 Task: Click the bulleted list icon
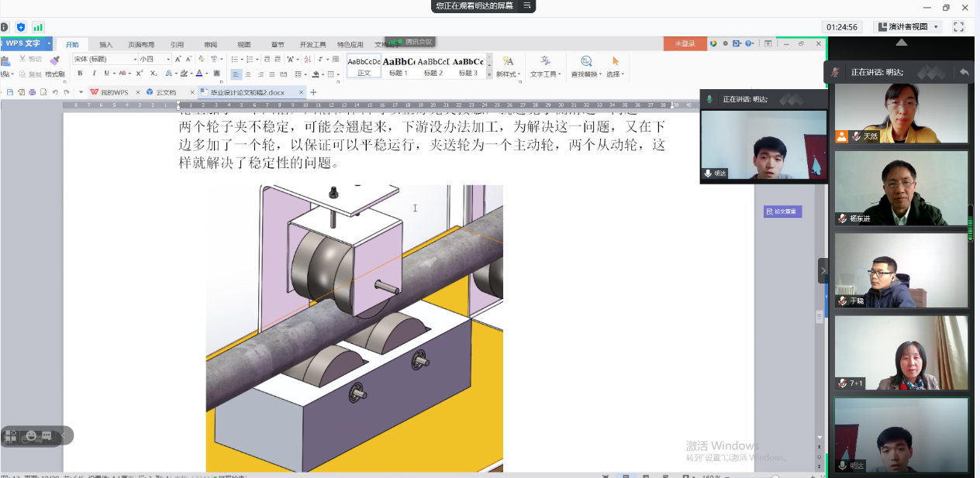pyautogui.click(x=236, y=59)
